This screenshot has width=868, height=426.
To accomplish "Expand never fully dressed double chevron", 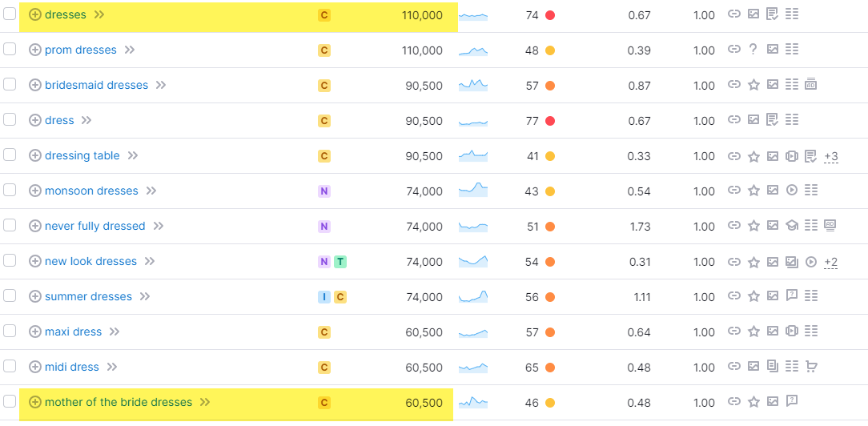I will (x=159, y=226).
